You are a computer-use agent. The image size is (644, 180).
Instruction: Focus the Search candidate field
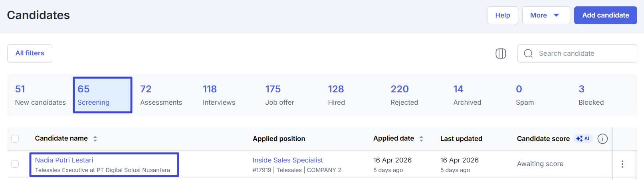tap(583, 53)
